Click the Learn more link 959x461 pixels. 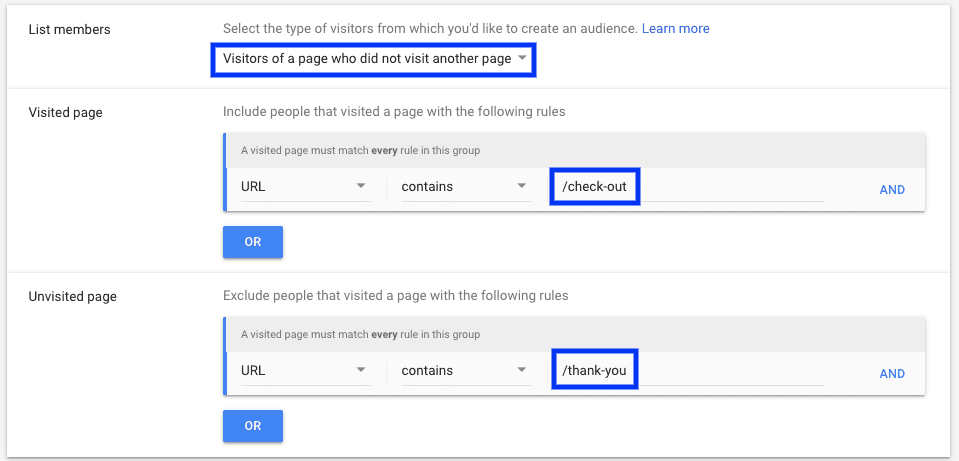675,29
